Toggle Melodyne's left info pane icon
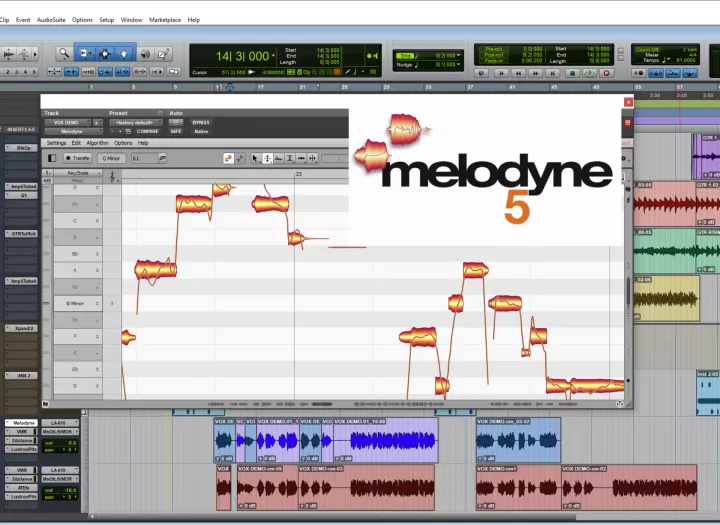This screenshot has height=525, width=720. [x=52, y=158]
